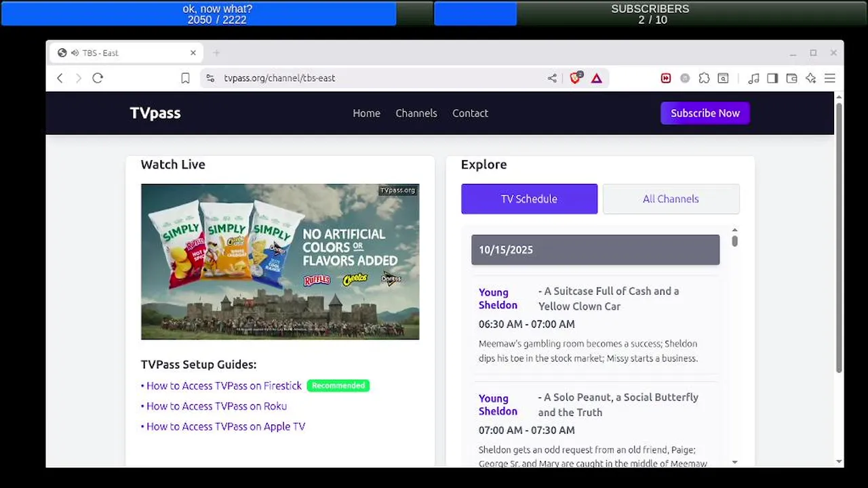Click the 'ok, now what?' progress bar

pos(217,14)
